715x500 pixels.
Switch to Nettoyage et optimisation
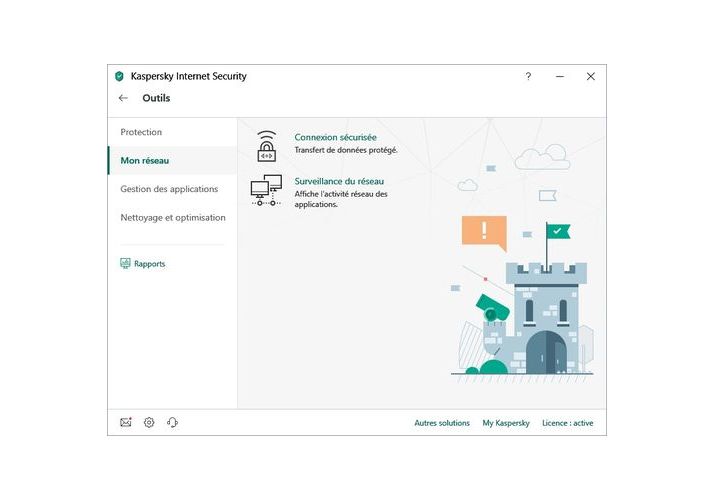(173, 217)
